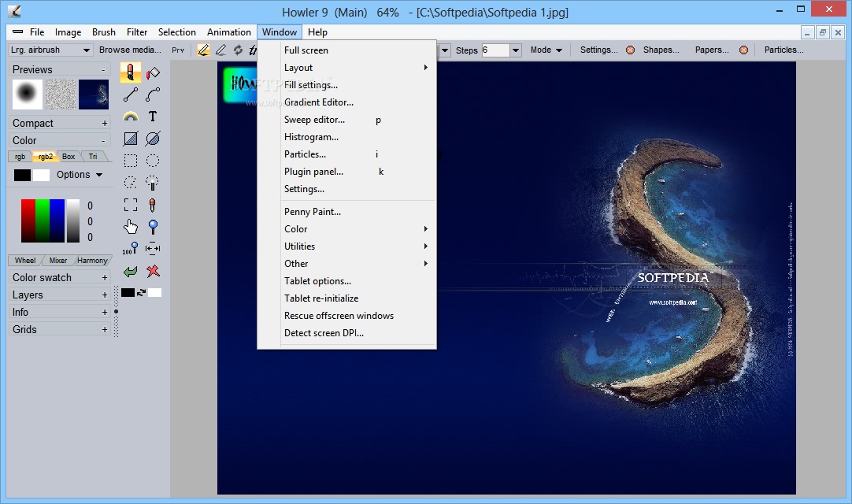Click the orange icon next to Papers

(x=744, y=50)
